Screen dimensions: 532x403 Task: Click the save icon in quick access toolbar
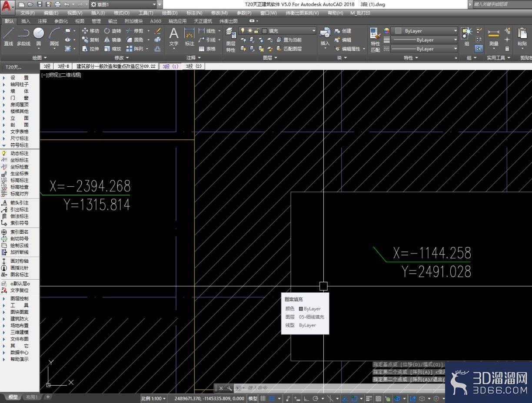point(40,4)
